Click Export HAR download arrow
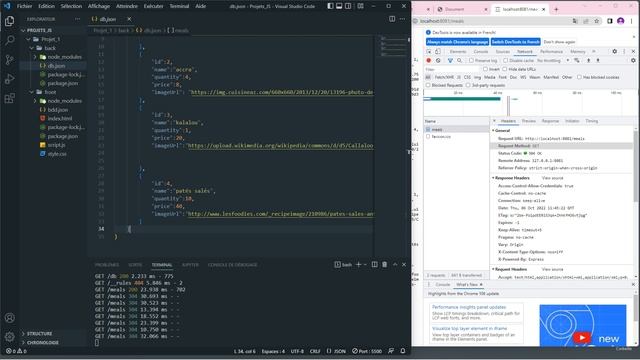Image resolution: width=640 pixels, height=360 pixels. point(598,60)
